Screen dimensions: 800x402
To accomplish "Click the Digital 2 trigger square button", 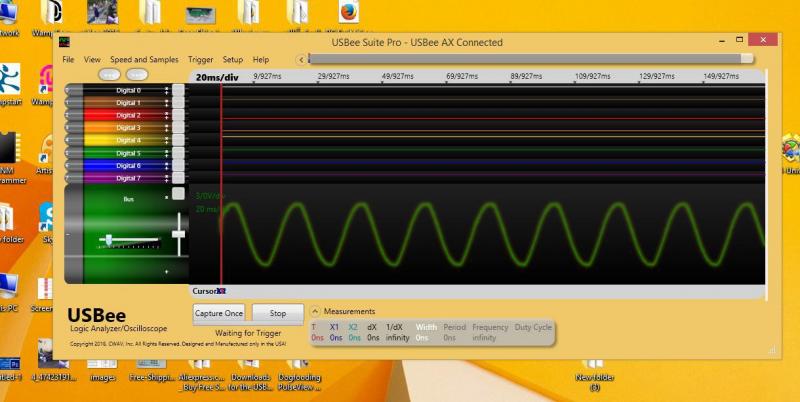I will tap(178, 115).
